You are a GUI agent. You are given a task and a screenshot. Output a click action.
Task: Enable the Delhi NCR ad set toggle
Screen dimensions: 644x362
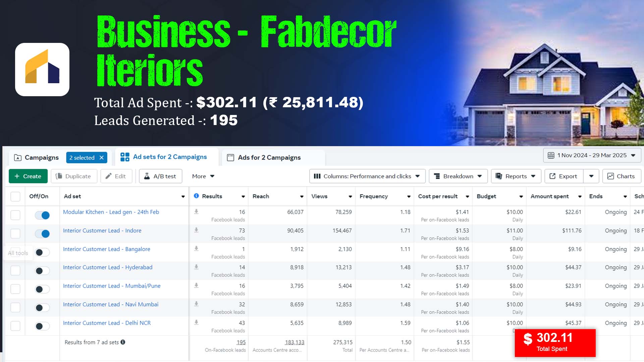[x=42, y=326]
